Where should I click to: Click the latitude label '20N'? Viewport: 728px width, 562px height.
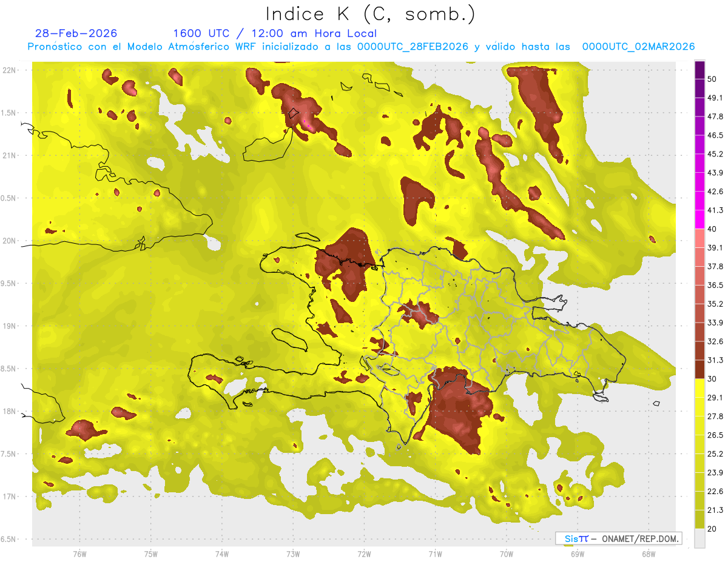[x=8, y=241]
